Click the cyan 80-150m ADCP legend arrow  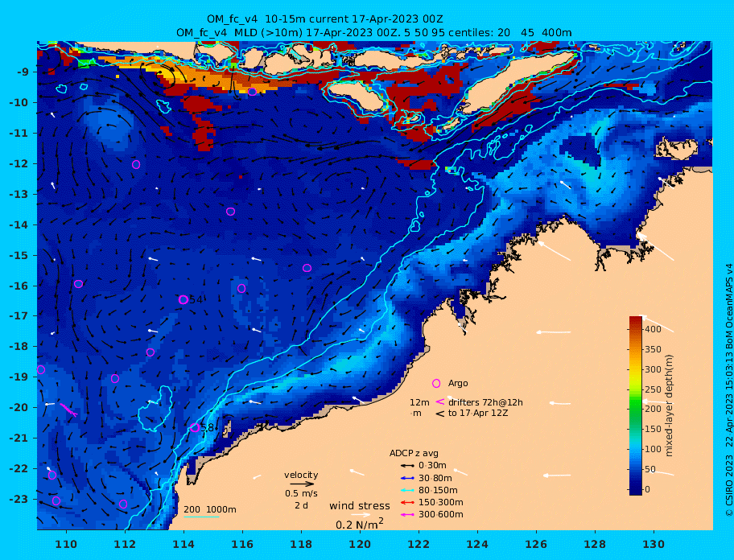click(x=407, y=490)
